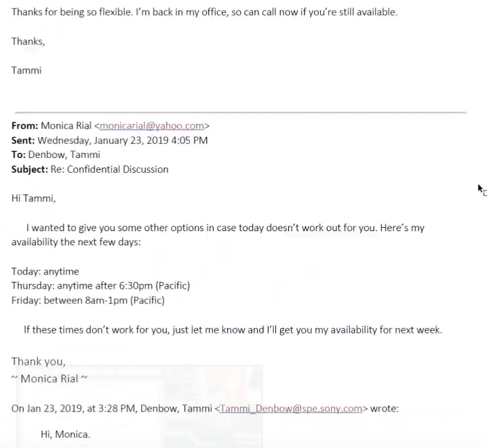Click the bold To: header label
Viewport: 487px width, 448px height.
18,155
